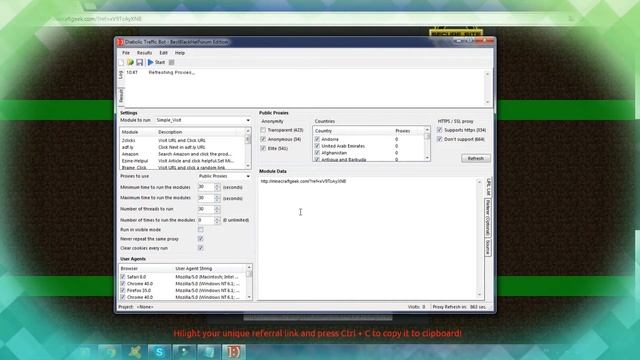Click the New project toolbar icon

(121, 62)
